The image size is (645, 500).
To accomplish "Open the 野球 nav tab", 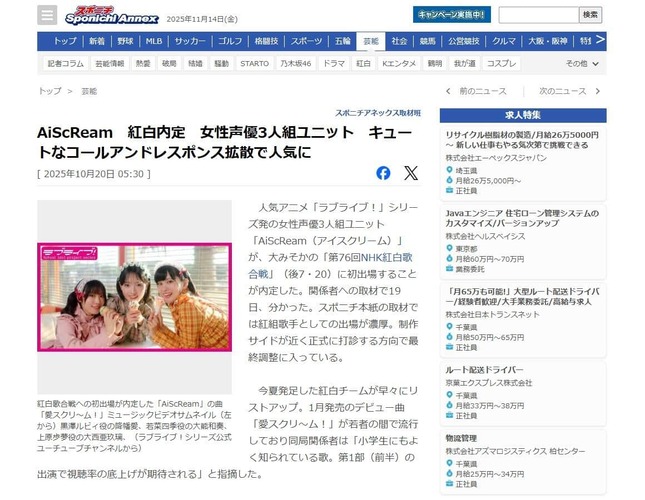I will click(x=125, y=41).
